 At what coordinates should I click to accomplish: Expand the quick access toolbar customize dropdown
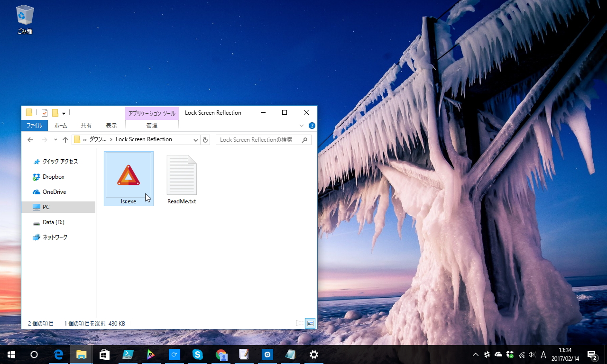64,113
